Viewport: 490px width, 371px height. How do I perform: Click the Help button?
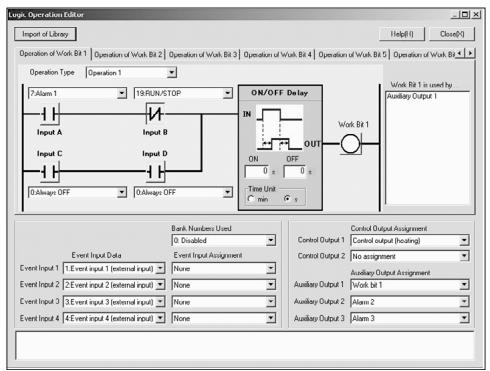402,34
